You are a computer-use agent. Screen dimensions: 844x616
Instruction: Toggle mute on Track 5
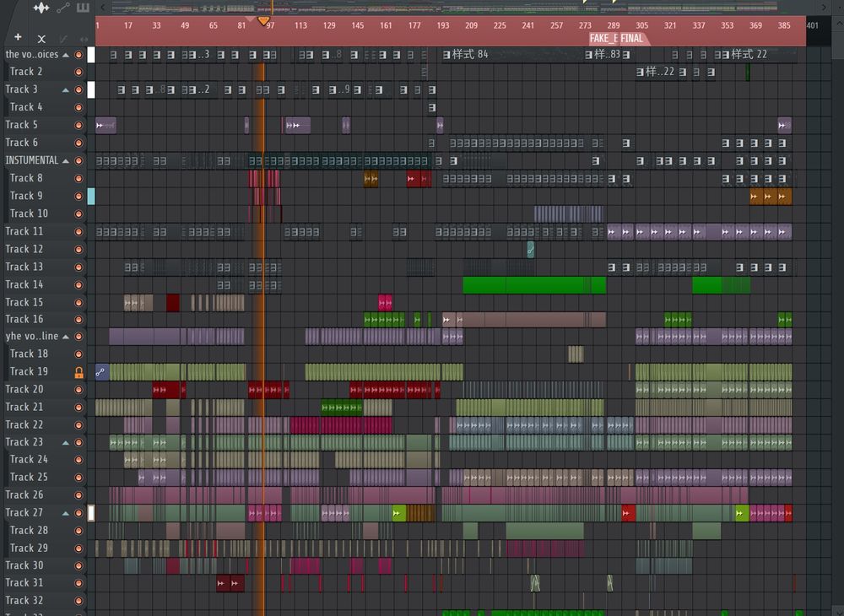(x=78, y=126)
